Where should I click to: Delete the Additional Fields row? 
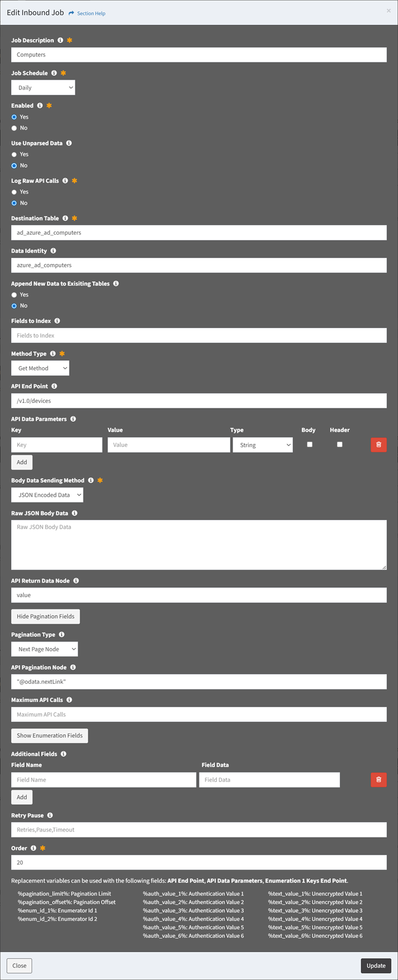pyautogui.click(x=378, y=779)
